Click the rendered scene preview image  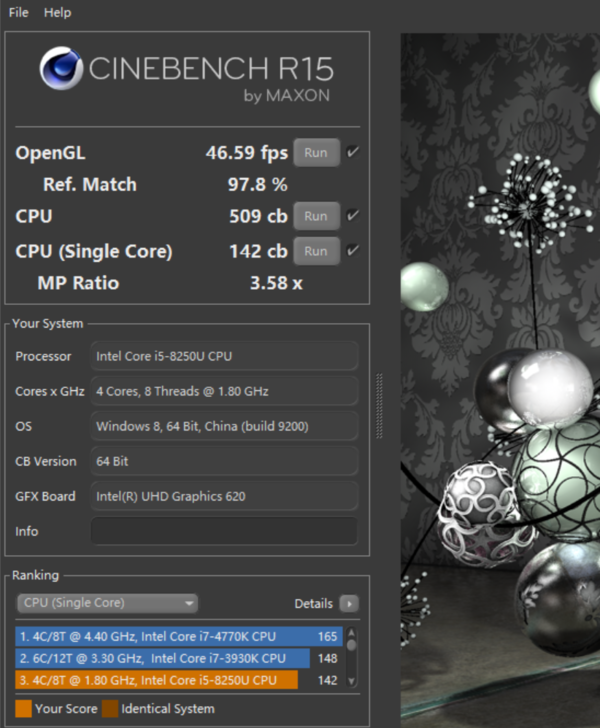point(500,380)
